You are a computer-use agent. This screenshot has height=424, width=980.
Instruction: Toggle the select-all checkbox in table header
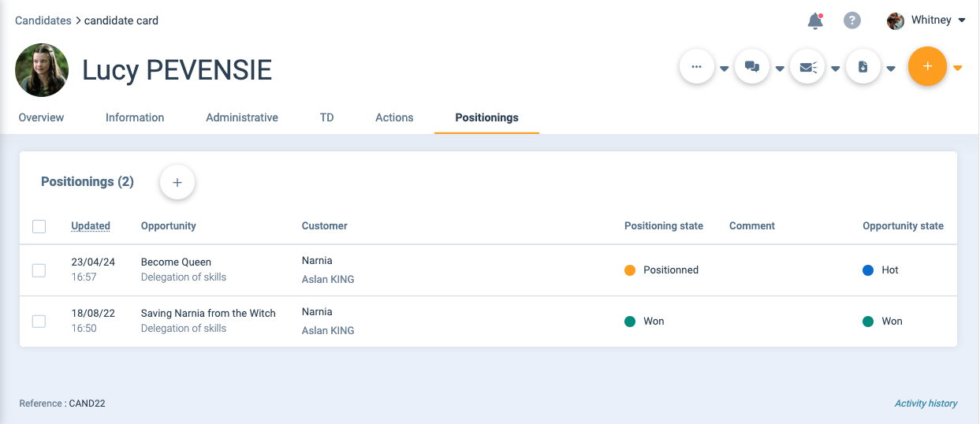pyautogui.click(x=39, y=226)
